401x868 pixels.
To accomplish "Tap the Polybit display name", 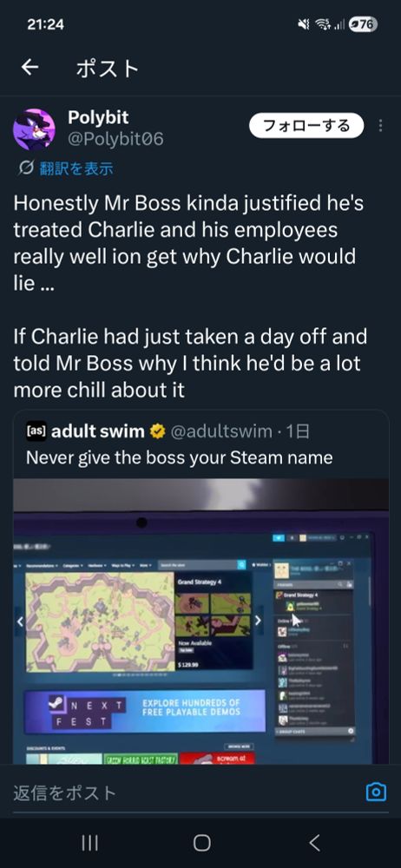I will 98,117.
